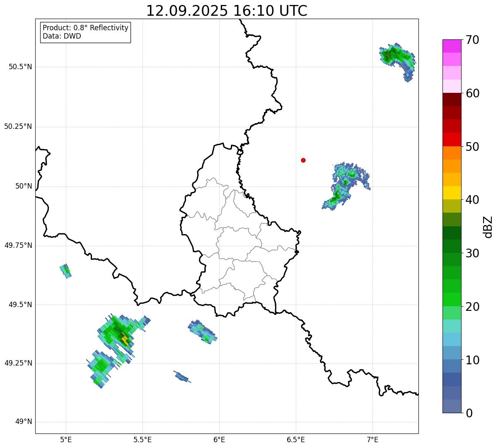Click the latitude label '49.75°N'

(x=18, y=245)
